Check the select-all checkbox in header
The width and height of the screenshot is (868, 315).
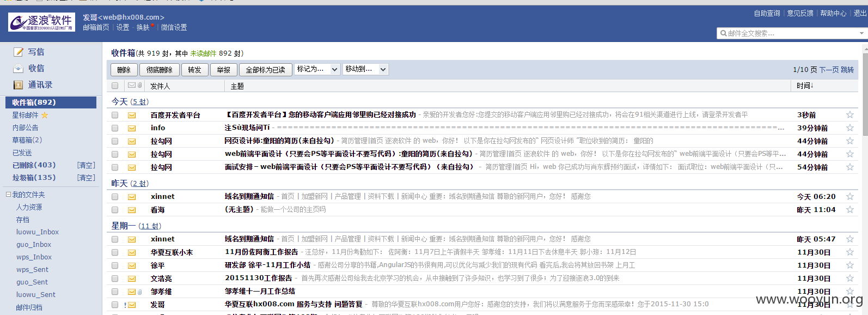(115, 86)
